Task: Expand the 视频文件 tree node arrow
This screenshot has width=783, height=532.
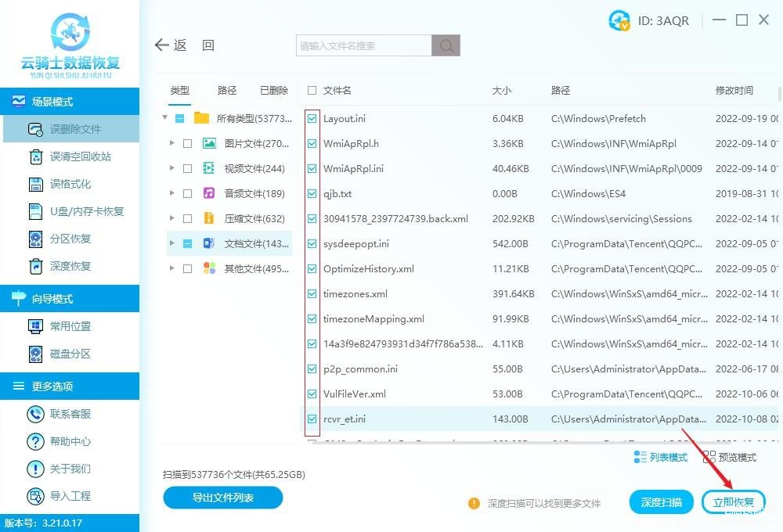Action: pyautogui.click(x=171, y=167)
